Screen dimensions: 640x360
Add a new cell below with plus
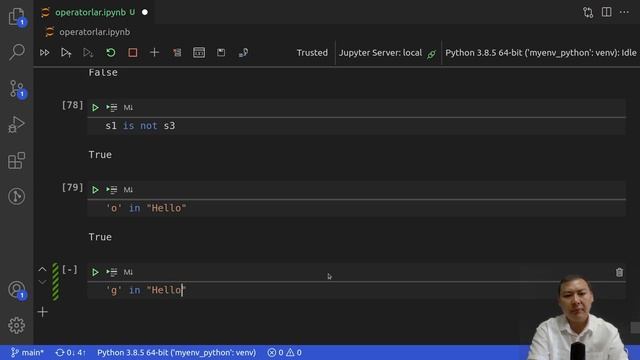tap(42, 312)
